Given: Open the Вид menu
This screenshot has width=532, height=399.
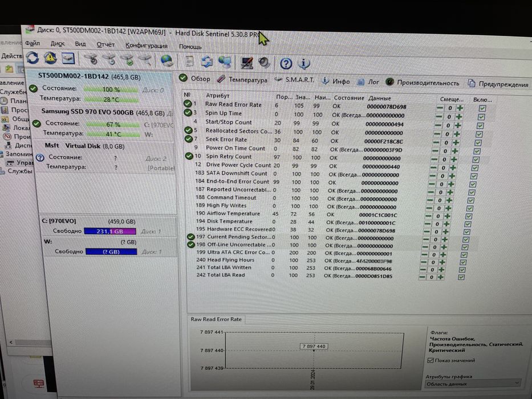Looking at the screenshot, I should 80,44.
